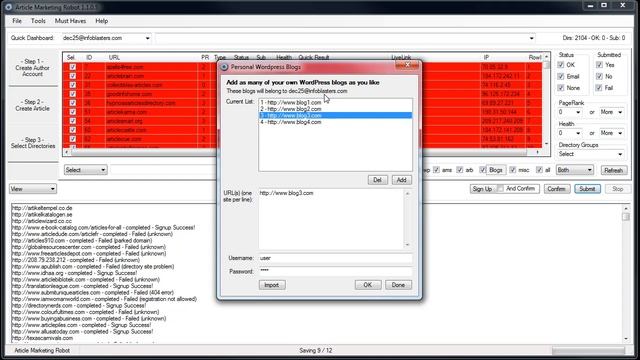Open the Health value dropdown
Screen dimensions: 640x360
click(569, 133)
